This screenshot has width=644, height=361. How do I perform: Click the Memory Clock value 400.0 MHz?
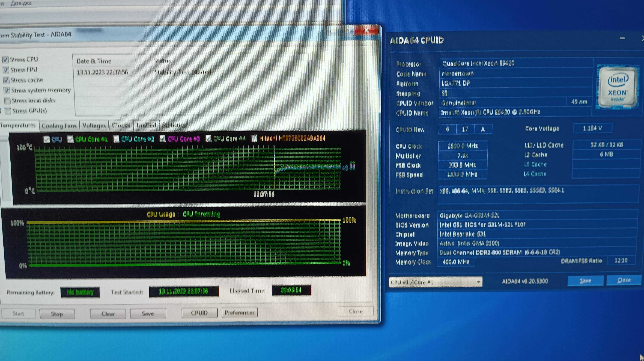point(456,262)
